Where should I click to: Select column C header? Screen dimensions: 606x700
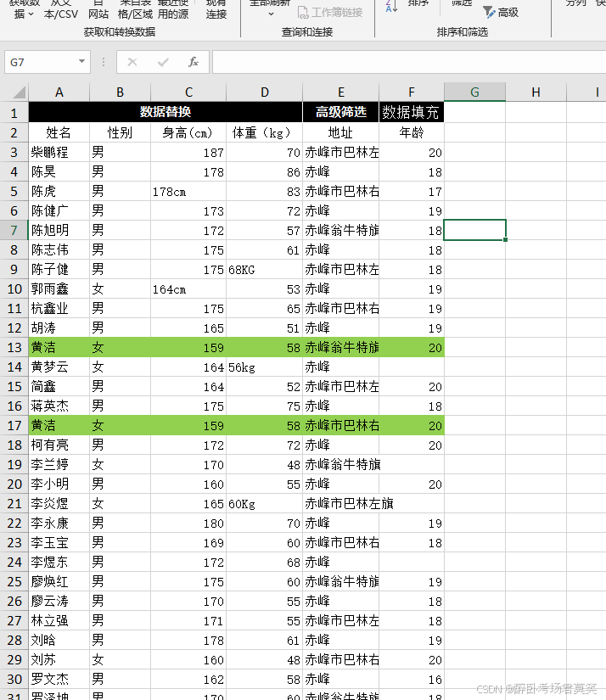(x=188, y=92)
